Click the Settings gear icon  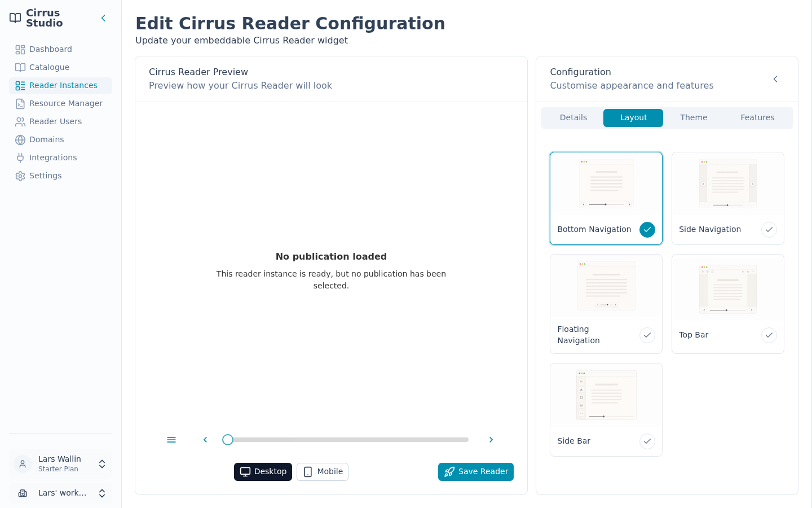20,176
